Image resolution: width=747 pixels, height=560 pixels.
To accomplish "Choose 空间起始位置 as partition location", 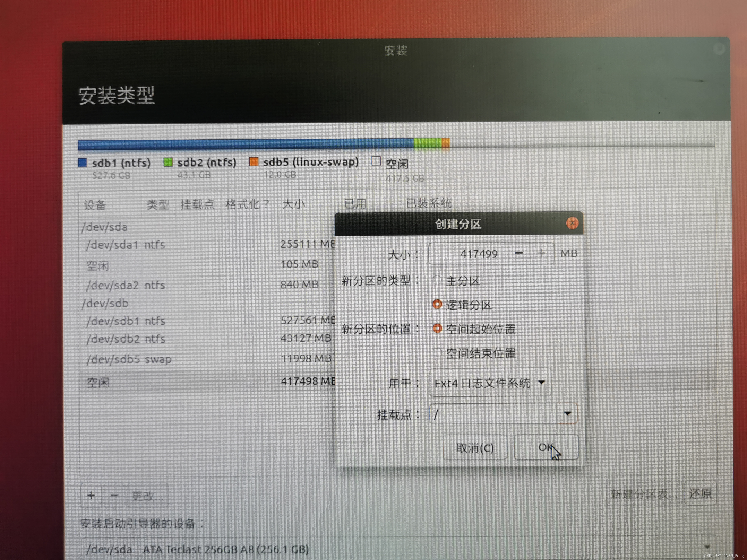I will tap(474, 329).
